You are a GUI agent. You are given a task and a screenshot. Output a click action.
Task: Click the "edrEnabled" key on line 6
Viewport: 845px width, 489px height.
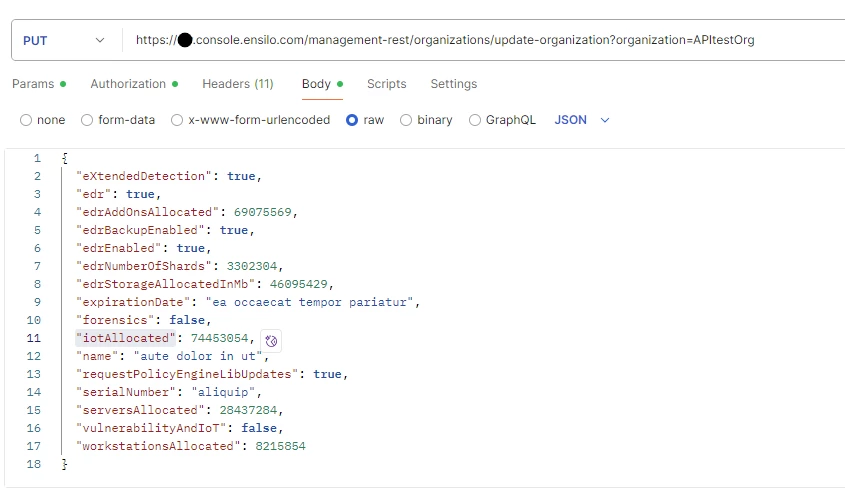[119, 248]
